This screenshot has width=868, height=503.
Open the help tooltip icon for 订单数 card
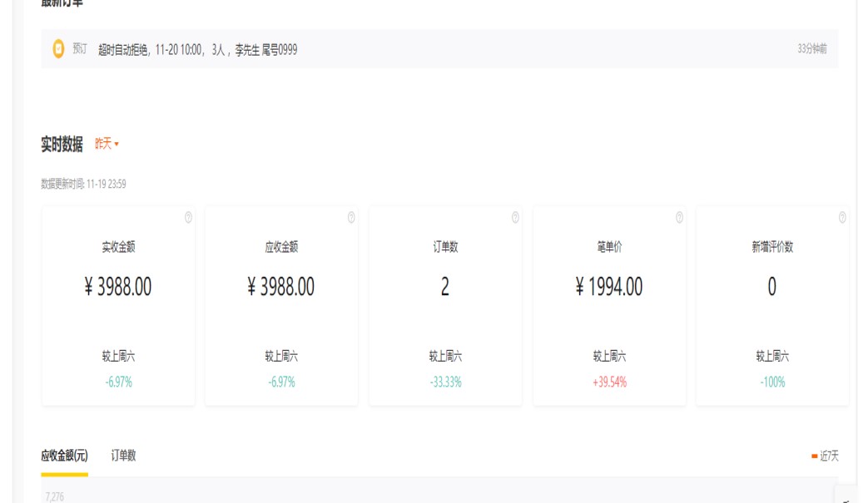(x=515, y=218)
